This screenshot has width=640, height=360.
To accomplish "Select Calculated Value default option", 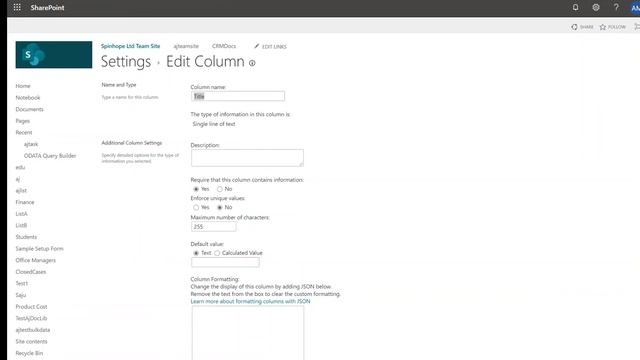I will pyautogui.click(x=217, y=253).
